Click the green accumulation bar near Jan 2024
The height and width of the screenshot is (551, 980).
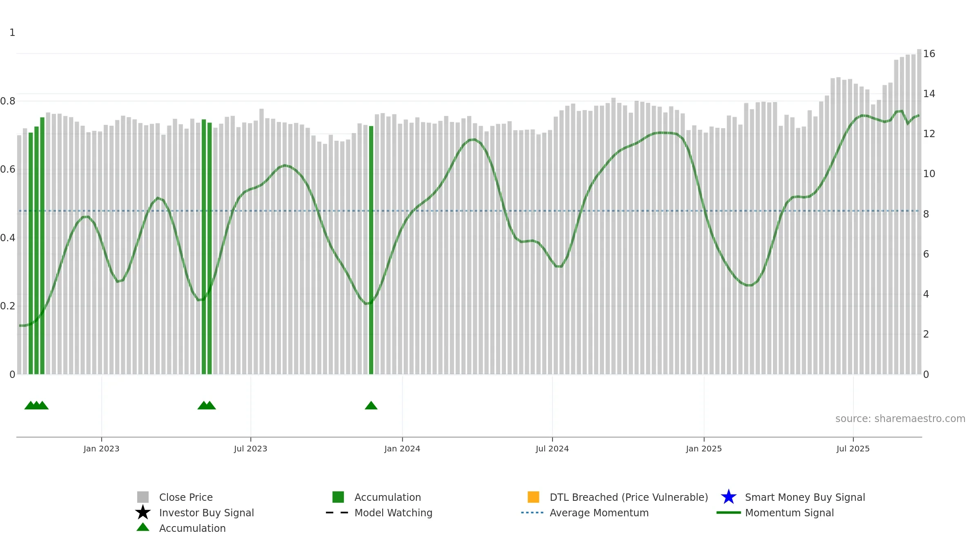371,250
